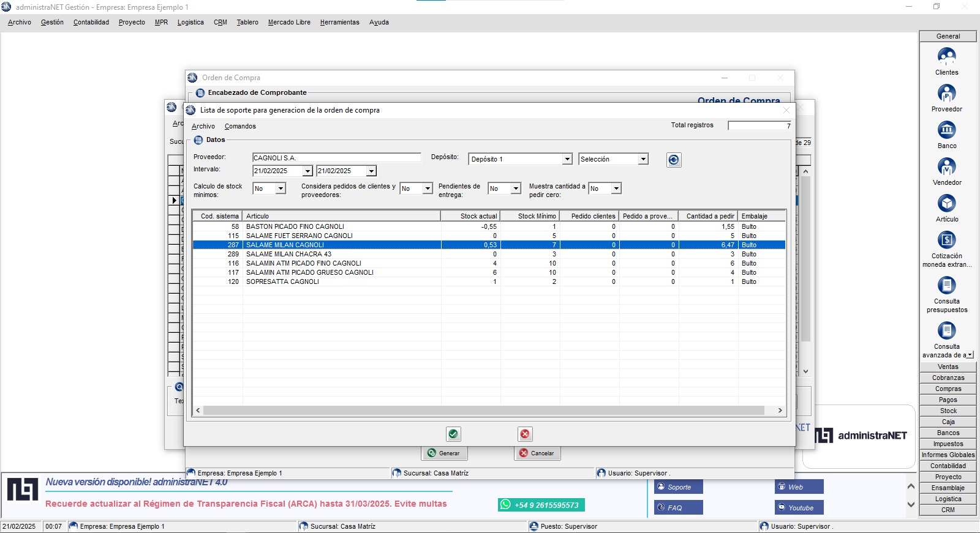Click scroll-down arrow in background window

[806, 371]
